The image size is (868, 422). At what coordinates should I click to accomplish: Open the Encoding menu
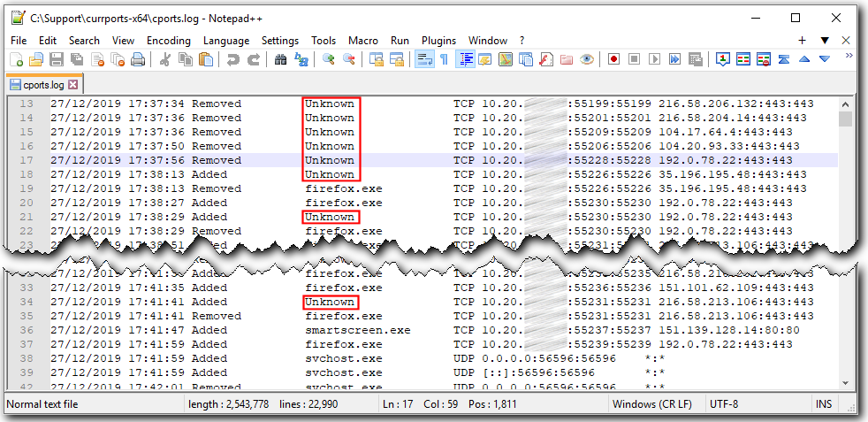pyautogui.click(x=168, y=41)
